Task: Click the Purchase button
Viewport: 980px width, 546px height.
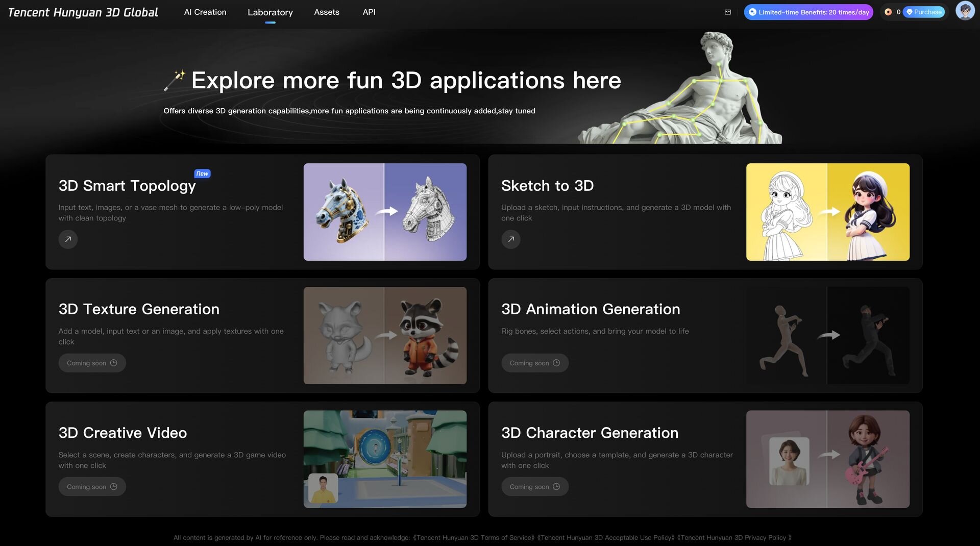Action: [x=924, y=12]
